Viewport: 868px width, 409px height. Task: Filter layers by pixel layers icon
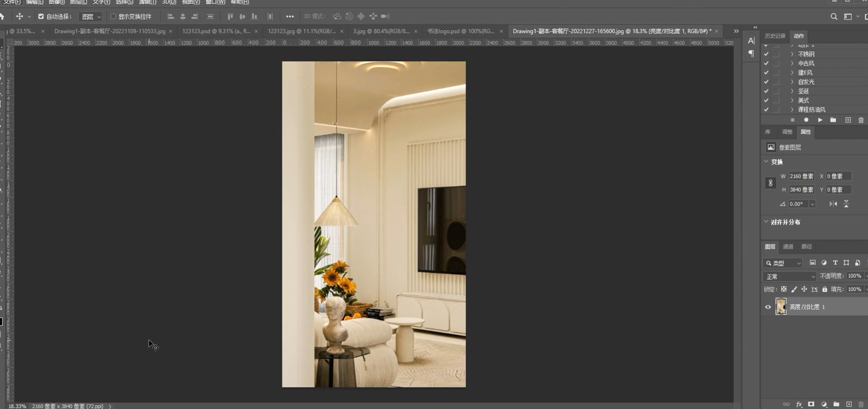813,263
